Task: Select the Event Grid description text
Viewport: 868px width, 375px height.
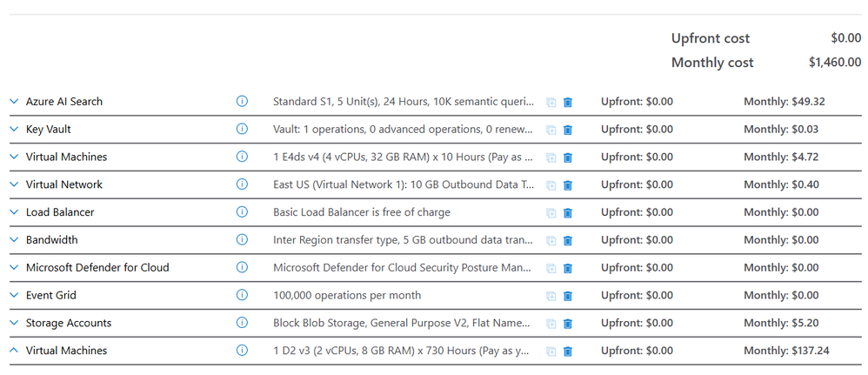Action: point(347,296)
